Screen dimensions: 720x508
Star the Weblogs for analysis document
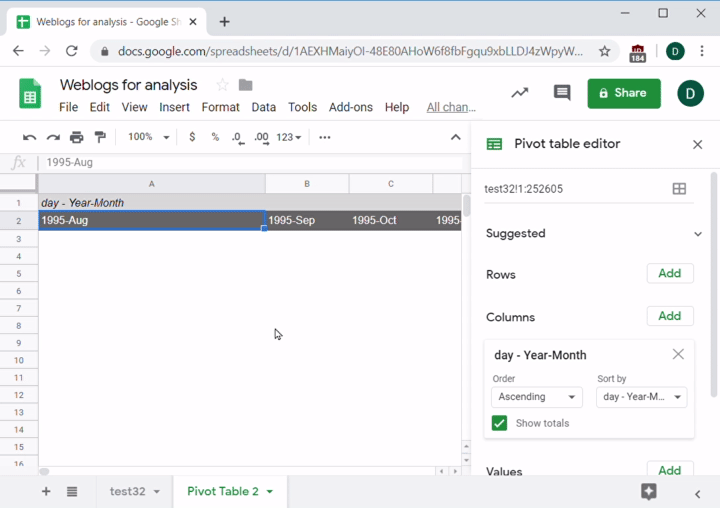pos(222,85)
